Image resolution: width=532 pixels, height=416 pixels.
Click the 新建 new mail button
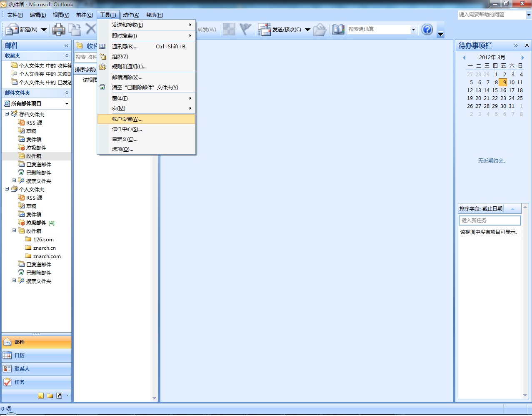[x=22, y=30]
